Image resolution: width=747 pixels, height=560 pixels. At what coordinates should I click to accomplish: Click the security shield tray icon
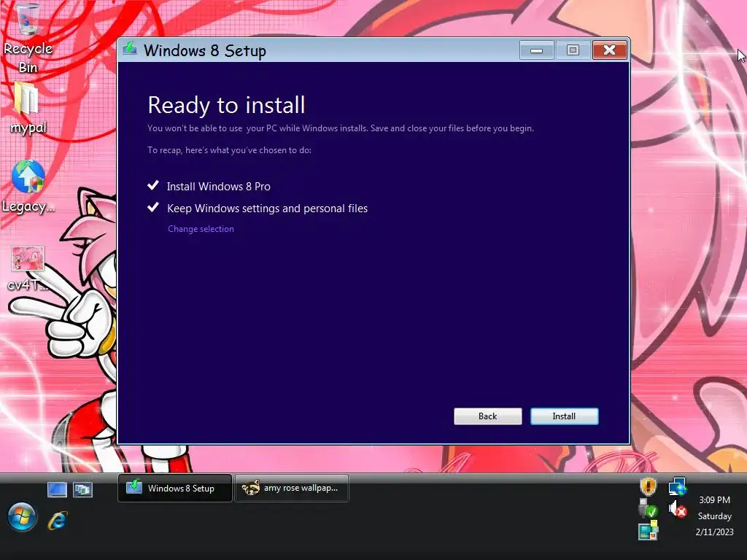coord(649,486)
